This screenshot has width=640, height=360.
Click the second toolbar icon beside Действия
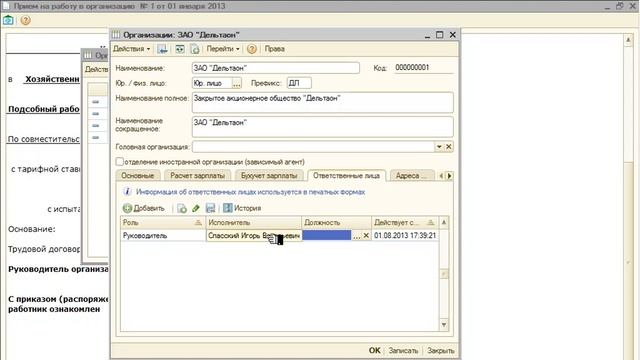[x=180, y=49]
